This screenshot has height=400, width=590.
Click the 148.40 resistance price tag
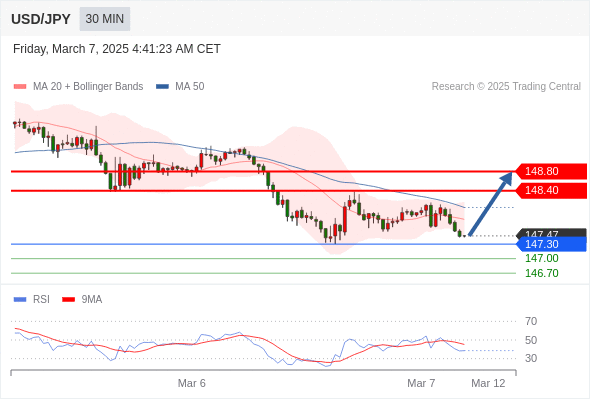tap(551, 190)
